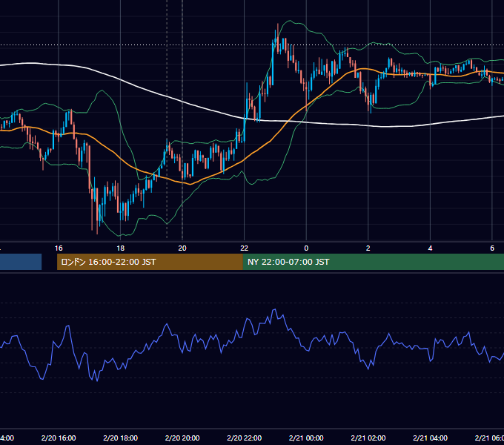Click the 22 hour label on price axis
The height and width of the screenshot is (445, 504).
coord(245,248)
